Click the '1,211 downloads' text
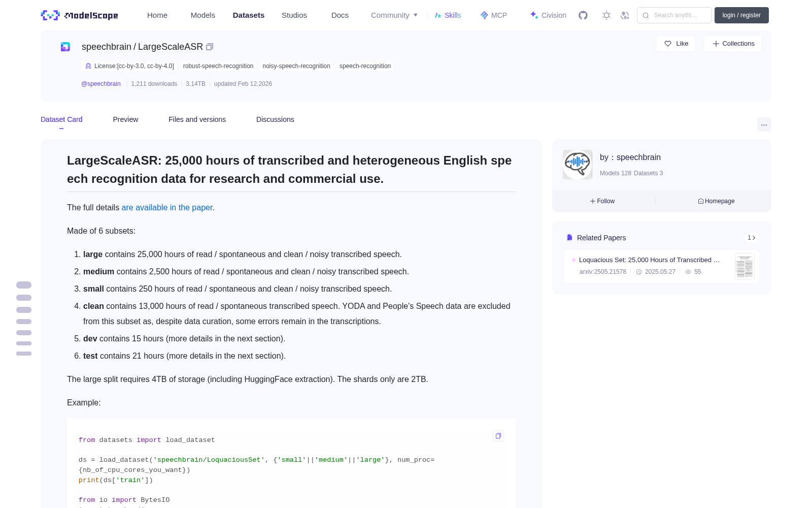This screenshot has height=508, width=812. click(x=154, y=84)
